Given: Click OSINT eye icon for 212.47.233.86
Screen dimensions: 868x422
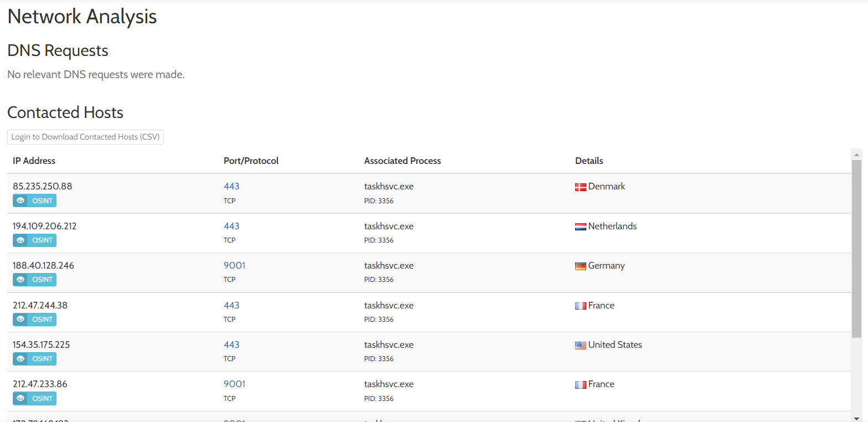Looking at the screenshot, I should point(20,399).
